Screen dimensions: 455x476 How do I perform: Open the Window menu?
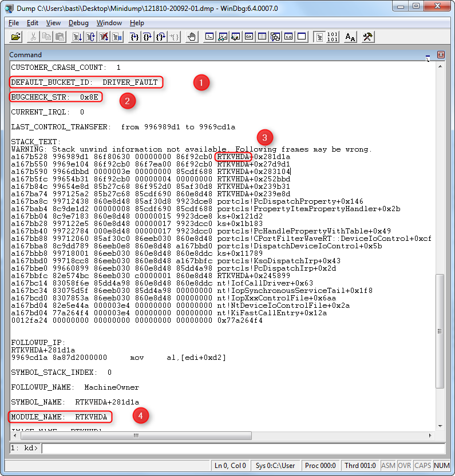pyautogui.click(x=109, y=23)
